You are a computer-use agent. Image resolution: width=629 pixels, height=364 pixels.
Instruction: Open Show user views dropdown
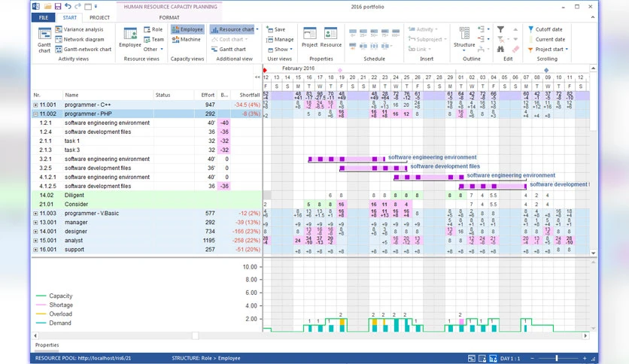tap(280, 50)
